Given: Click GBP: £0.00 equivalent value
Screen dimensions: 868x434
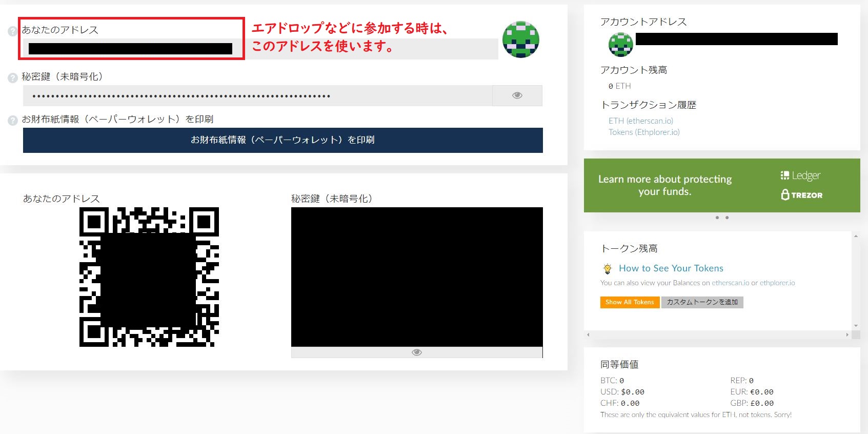Looking at the screenshot, I should 752,403.
